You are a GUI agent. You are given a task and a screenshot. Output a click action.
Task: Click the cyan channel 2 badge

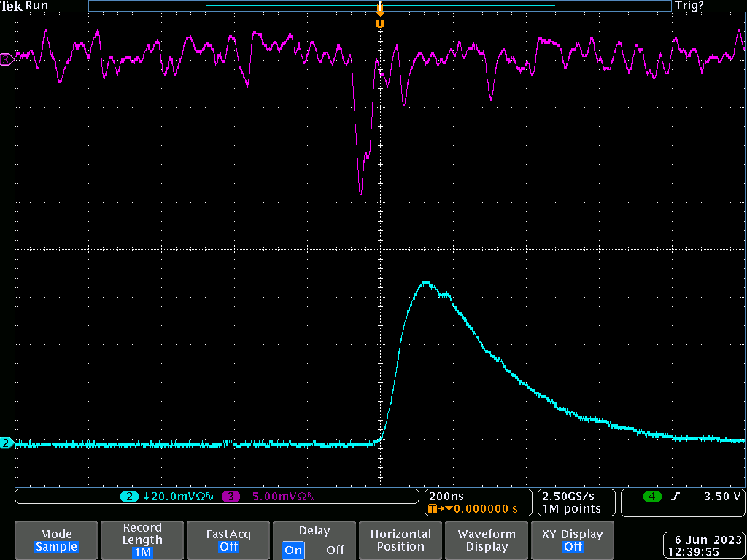[x=129, y=497]
